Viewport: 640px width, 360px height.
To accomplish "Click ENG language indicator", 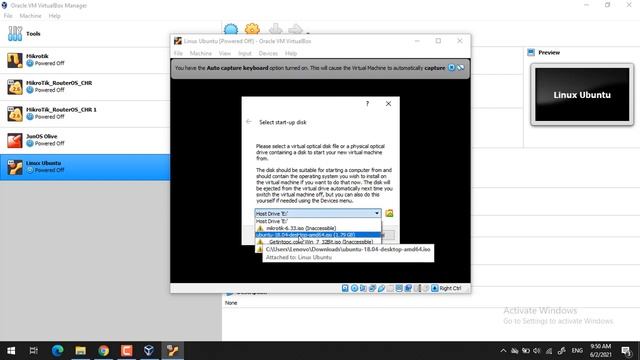I will point(577,351).
